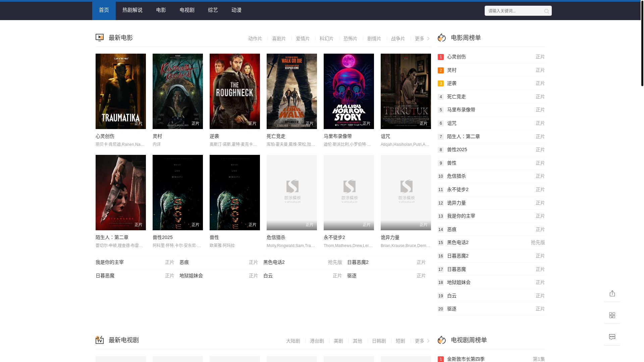Image resolution: width=644 pixels, height=362 pixels.
Task: Open Malibu Horror Story poster
Action: click(x=349, y=91)
